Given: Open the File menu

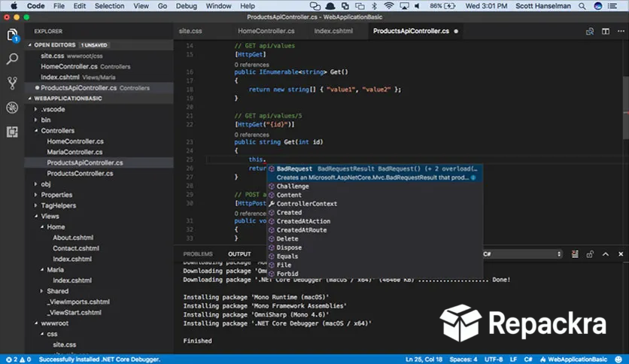Looking at the screenshot, I should (x=59, y=6).
